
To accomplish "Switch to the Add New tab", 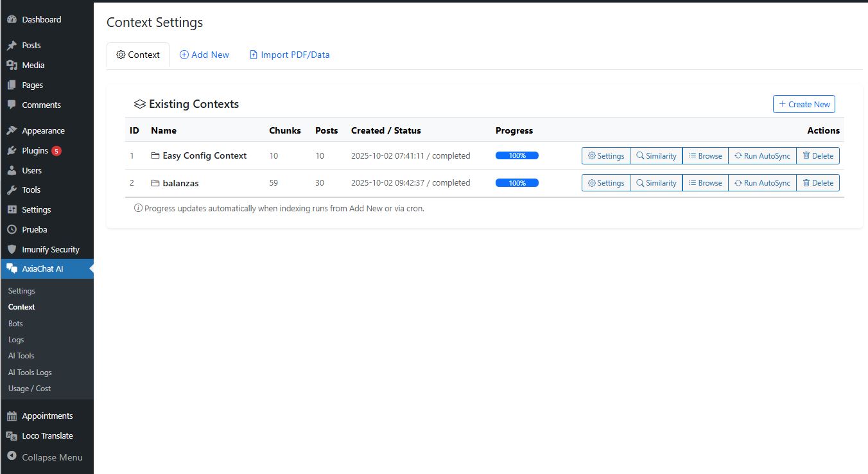I will [204, 55].
